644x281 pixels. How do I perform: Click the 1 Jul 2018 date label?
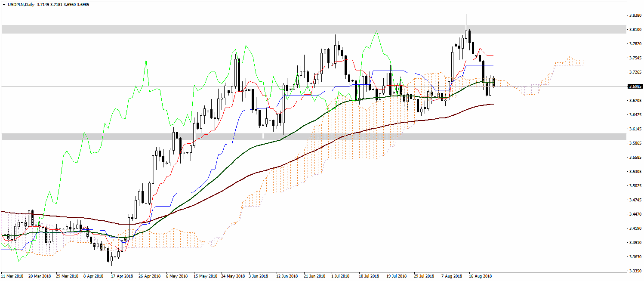pyautogui.click(x=341, y=276)
